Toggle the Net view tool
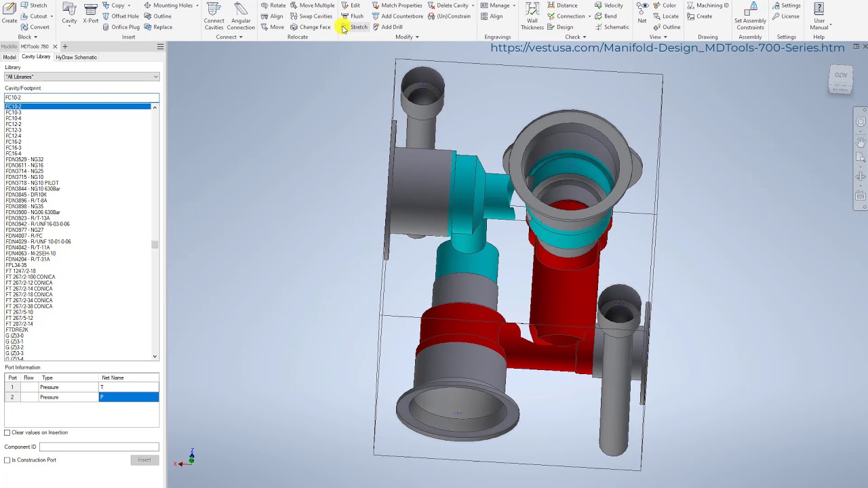The height and width of the screenshot is (488, 868). pyautogui.click(x=642, y=14)
